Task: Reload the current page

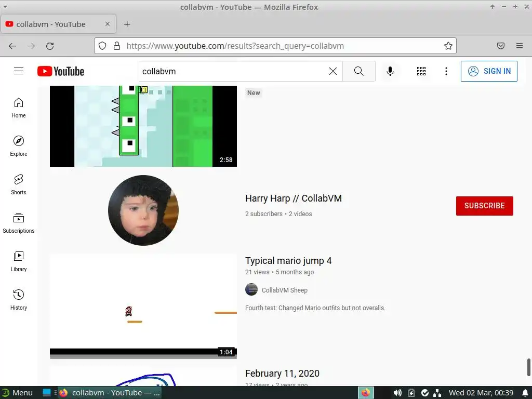Action: [x=50, y=46]
